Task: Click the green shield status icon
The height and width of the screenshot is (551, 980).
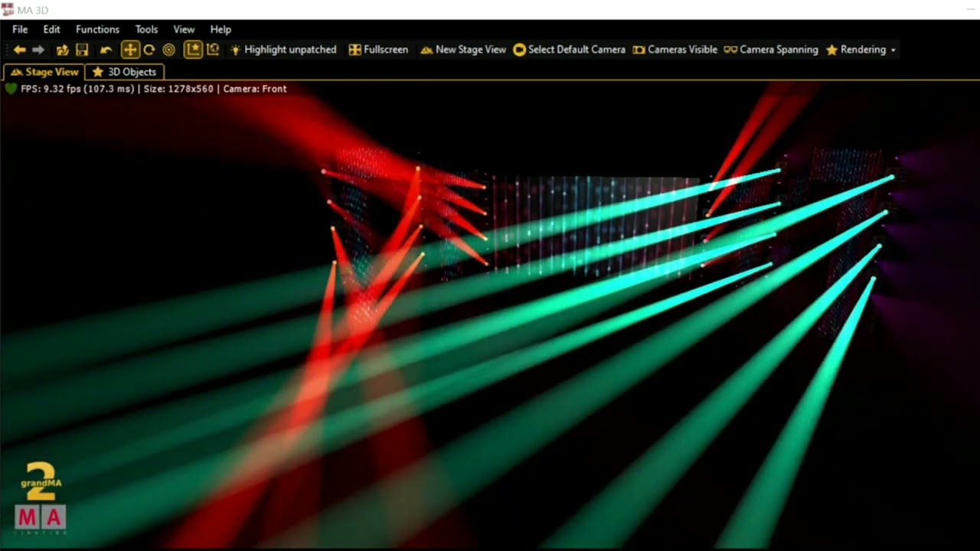Action: coord(11,89)
